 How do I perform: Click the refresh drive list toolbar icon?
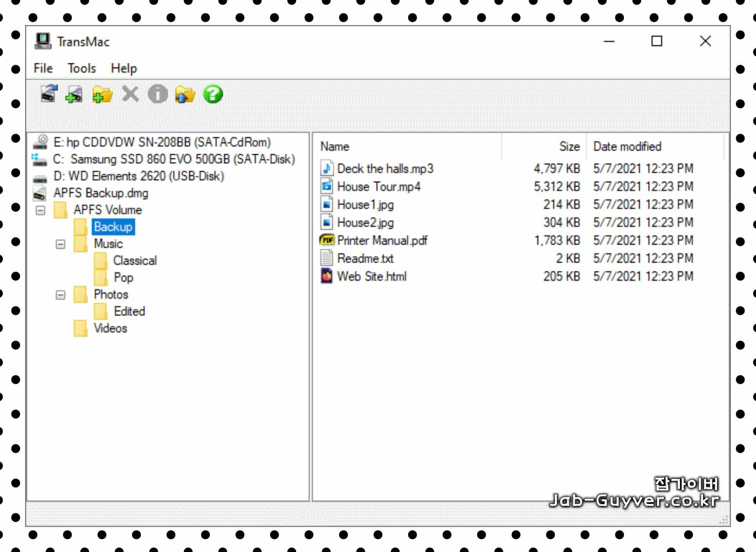pos(49,94)
